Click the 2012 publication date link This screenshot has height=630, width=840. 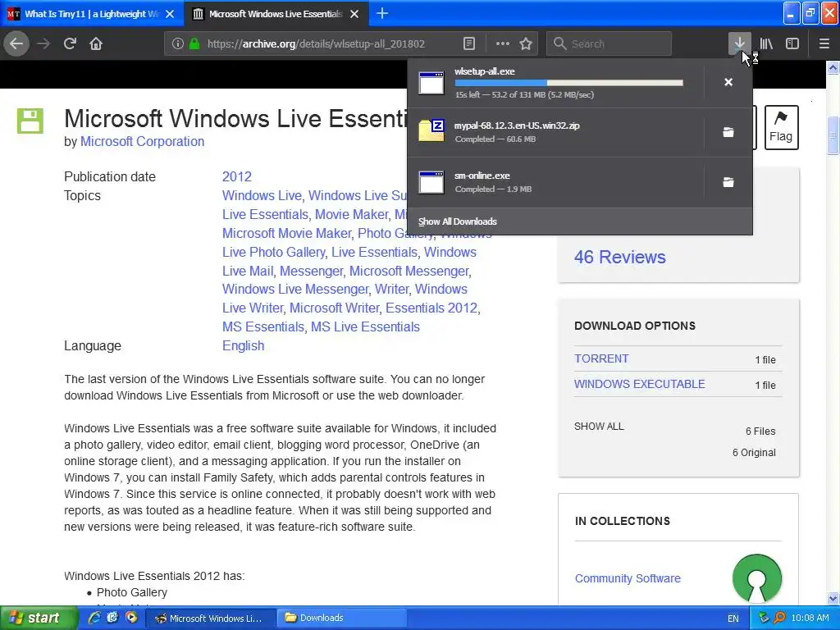click(237, 177)
